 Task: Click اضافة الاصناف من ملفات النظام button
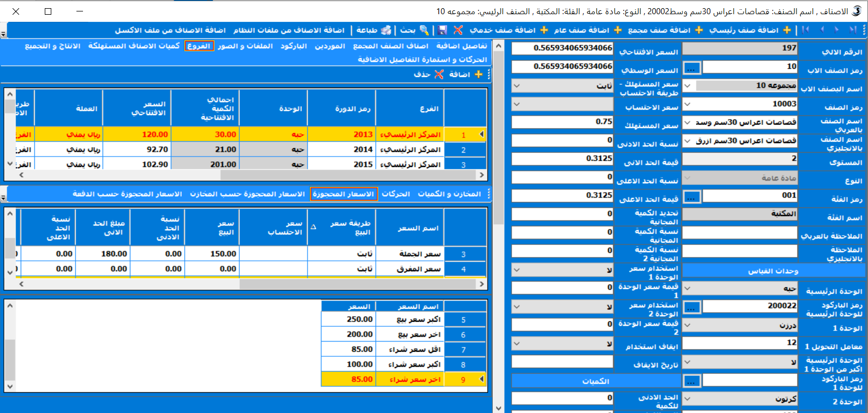[x=289, y=30]
